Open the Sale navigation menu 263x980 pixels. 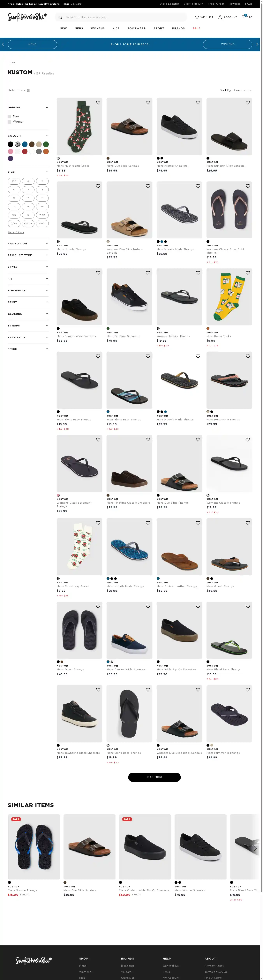196,28
